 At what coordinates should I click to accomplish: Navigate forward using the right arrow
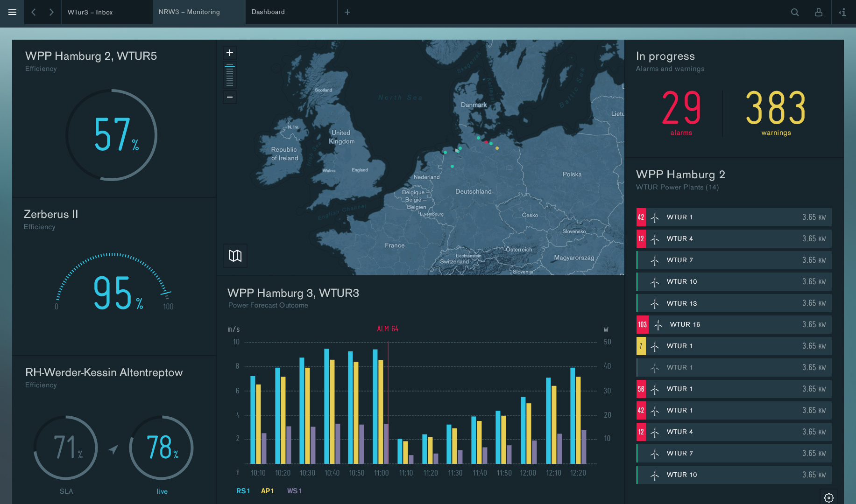click(x=51, y=12)
